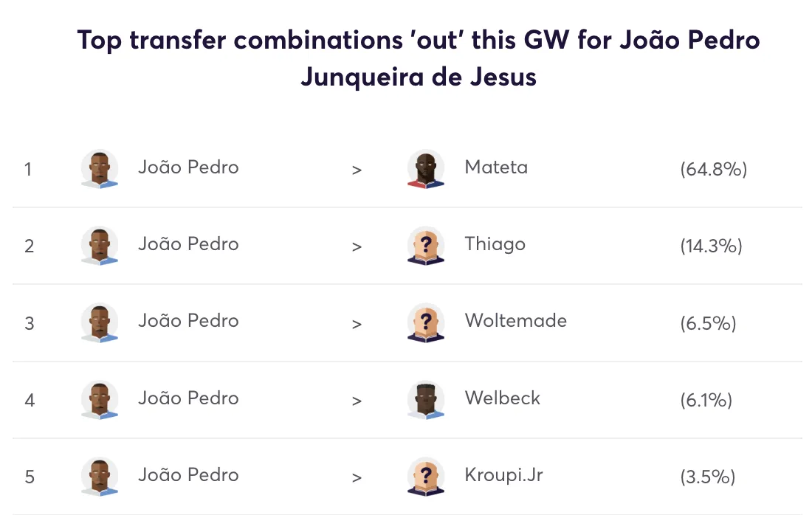Click the 64.8% transfer percentage

[x=713, y=170]
